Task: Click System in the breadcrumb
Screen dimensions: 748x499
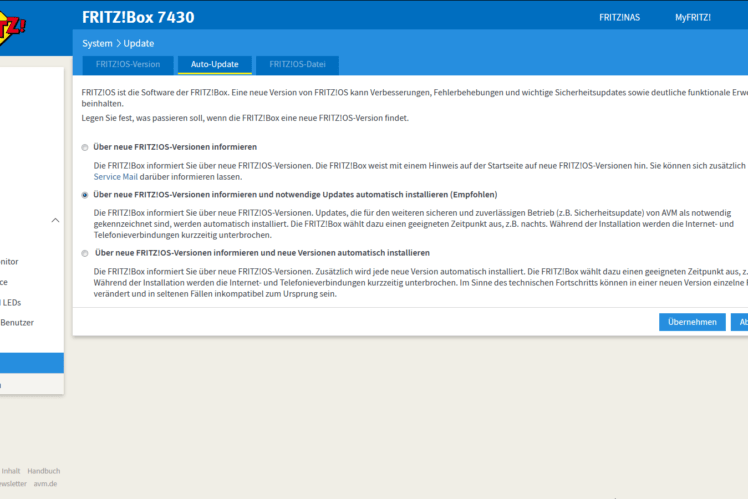Action: [97, 43]
